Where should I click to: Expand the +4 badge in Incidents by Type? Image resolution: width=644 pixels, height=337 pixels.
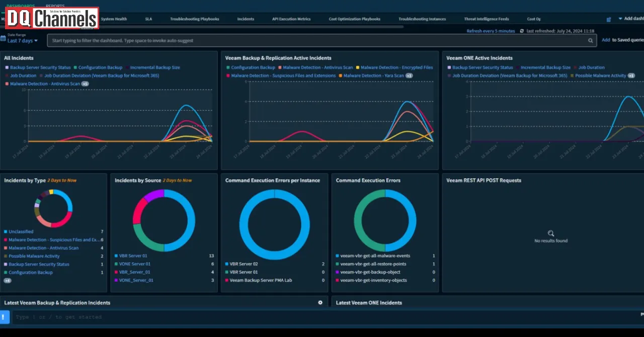[8, 280]
